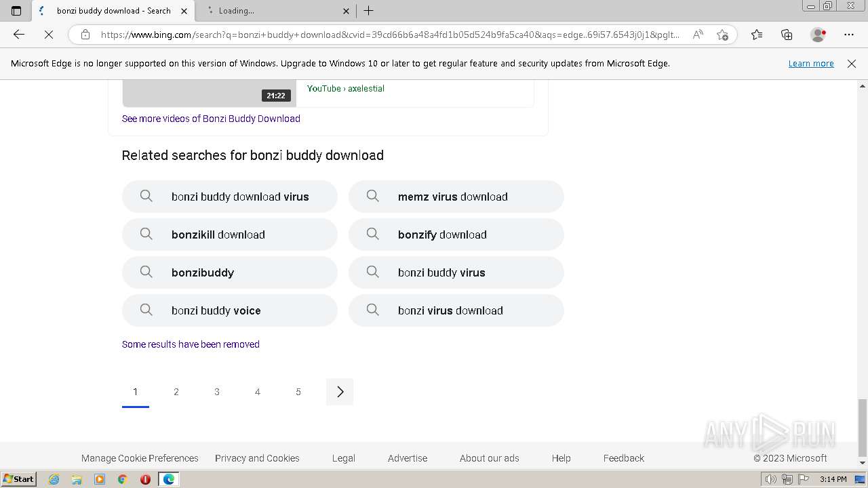Go to results page 5
This screenshot has width=868, height=488.
tap(298, 392)
